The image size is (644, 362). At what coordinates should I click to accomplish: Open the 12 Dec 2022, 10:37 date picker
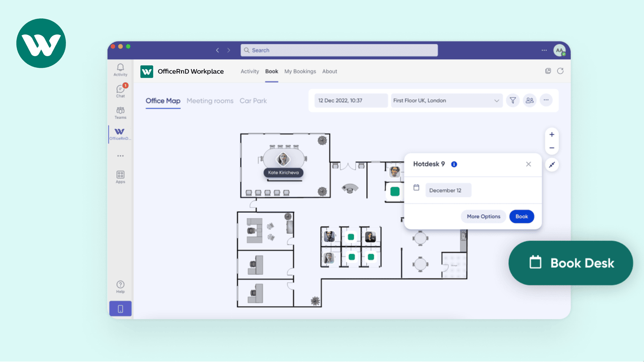point(351,100)
